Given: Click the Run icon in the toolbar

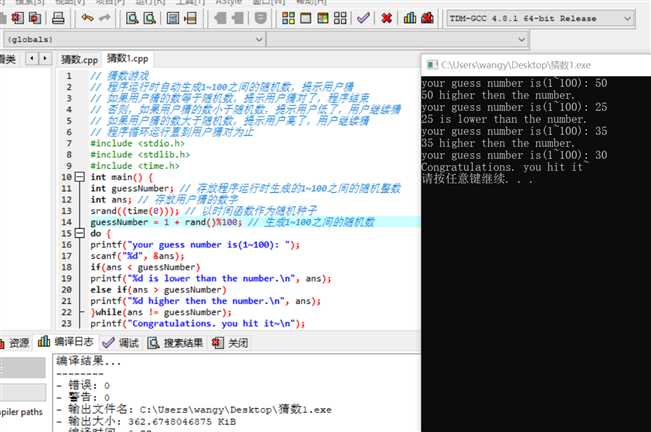Looking at the screenshot, I should click(306, 18).
